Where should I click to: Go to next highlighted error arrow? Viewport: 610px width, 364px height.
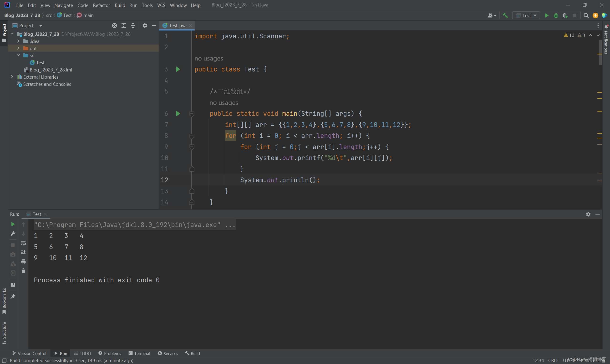click(x=598, y=35)
